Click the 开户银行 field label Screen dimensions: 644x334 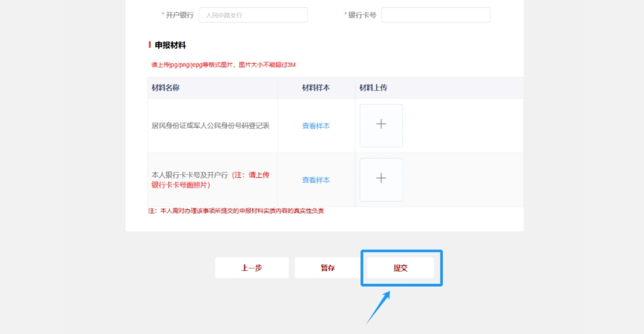pos(179,15)
